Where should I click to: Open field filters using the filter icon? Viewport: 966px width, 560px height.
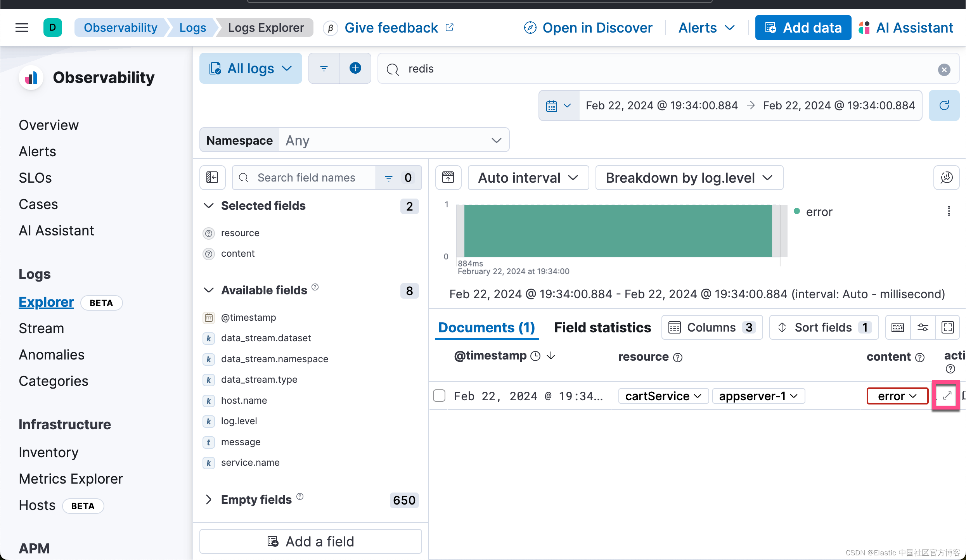(389, 178)
